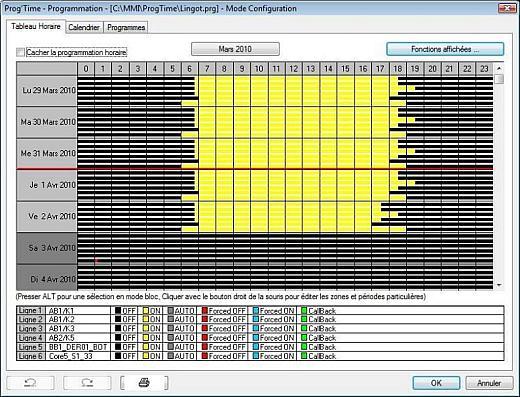Click yellow ON swatch in Ligne 1 row
This screenshot has width=520, height=397.
(x=146, y=311)
